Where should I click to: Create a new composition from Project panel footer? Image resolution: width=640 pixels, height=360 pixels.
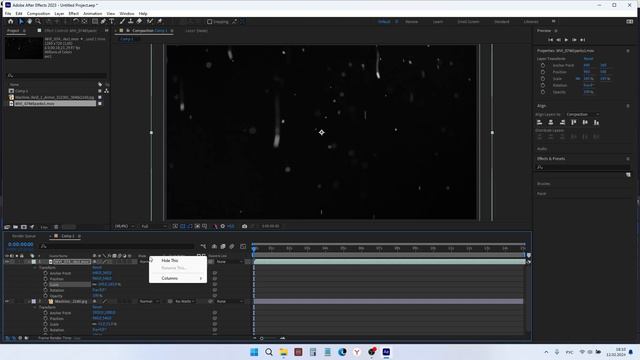click(x=24, y=227)
